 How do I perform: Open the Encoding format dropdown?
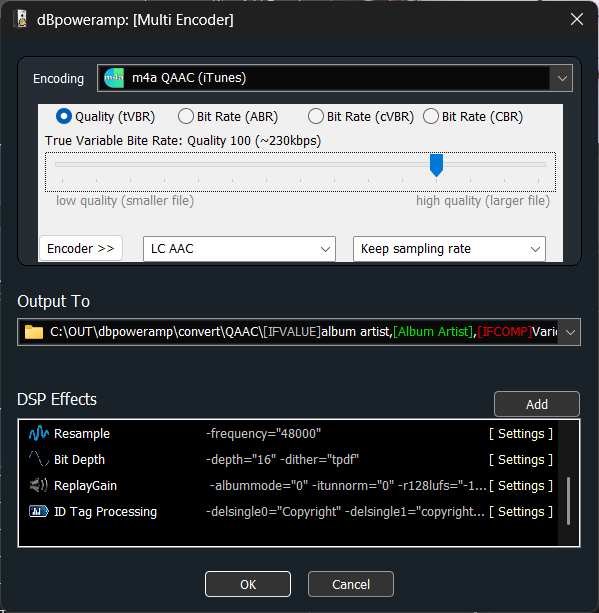click(562, 78)
